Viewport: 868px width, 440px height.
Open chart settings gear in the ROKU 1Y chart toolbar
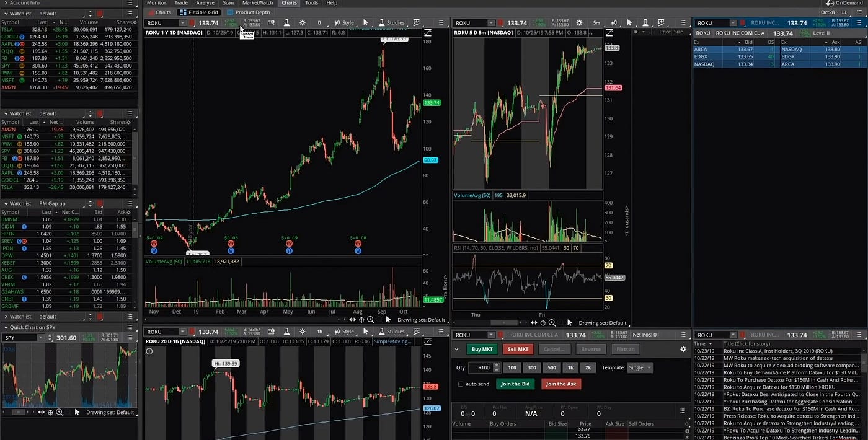click(302, 23)
